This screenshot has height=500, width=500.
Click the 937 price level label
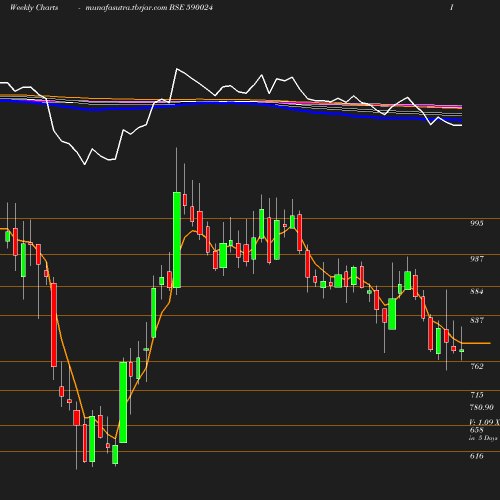(x=477, y=259)
